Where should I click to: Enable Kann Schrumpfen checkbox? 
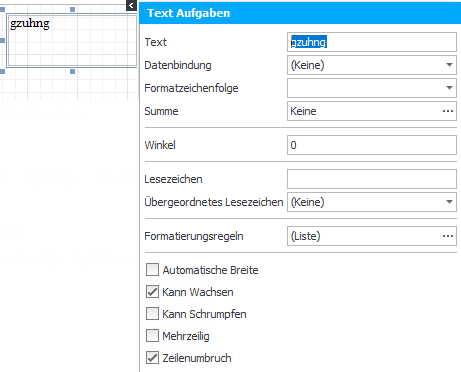tap(152, 314)
